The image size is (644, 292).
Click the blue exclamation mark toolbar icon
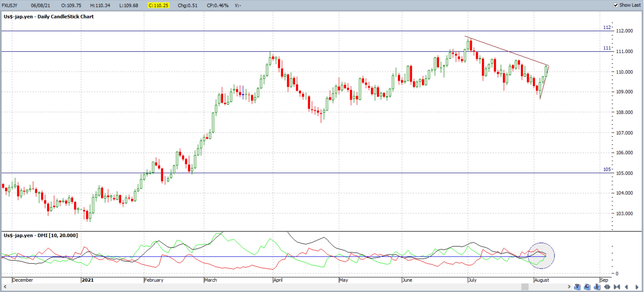[x=597, y=287]
